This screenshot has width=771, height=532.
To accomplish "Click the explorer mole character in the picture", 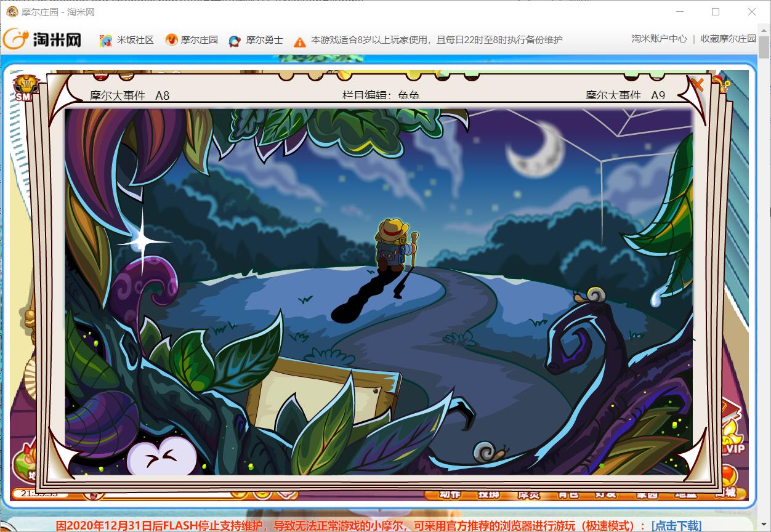I will click(392, 245).
